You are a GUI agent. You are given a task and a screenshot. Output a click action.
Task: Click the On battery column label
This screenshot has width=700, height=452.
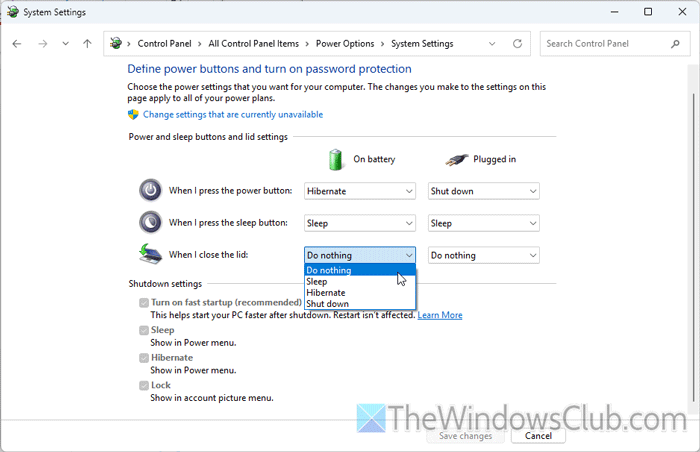point(374,159)
